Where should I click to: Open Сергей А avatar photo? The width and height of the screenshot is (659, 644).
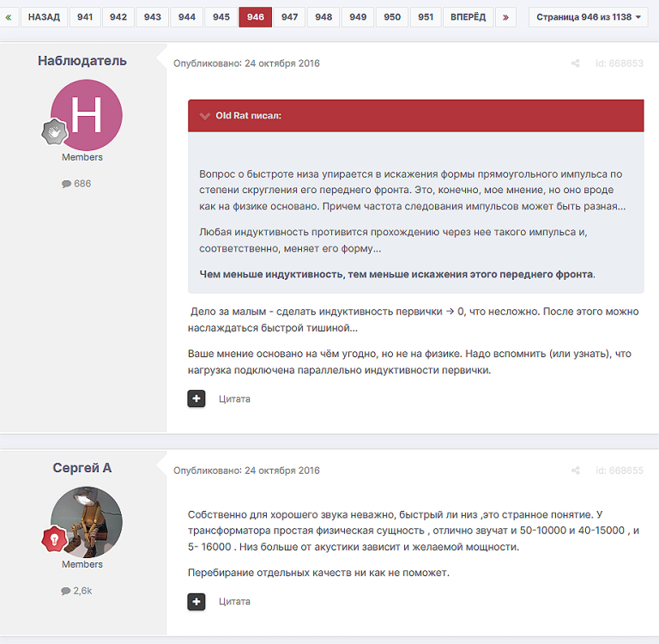(x=86, y=522)
